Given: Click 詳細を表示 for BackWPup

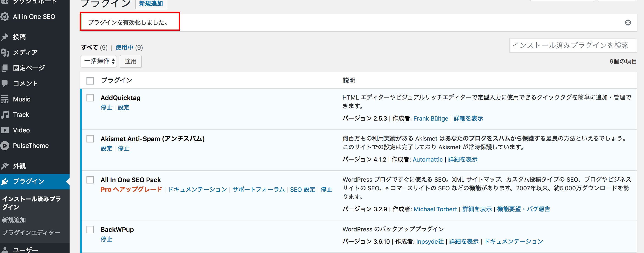Looking at the screenshot, I should point(464,242).
